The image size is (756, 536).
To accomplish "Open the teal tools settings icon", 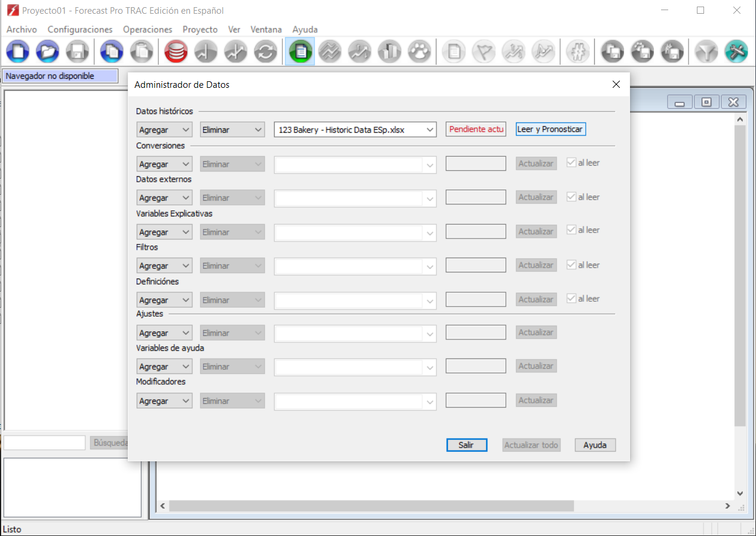I will (x=736, y=52).
